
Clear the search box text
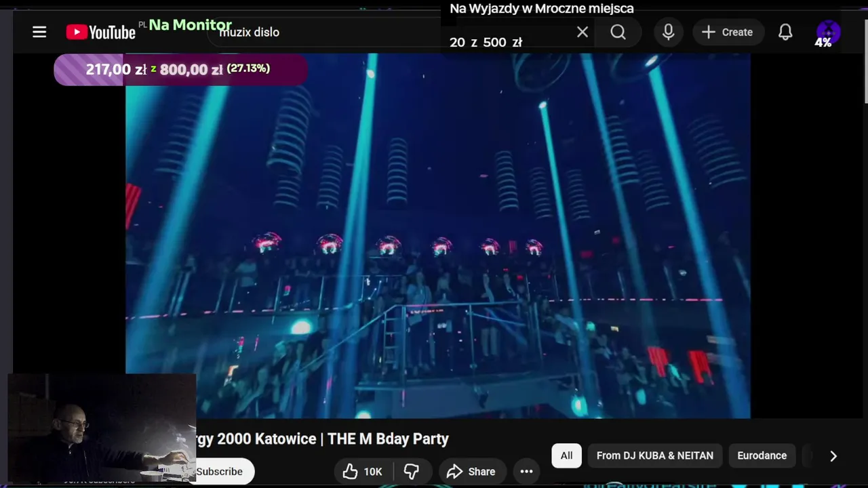click(583, 32)
